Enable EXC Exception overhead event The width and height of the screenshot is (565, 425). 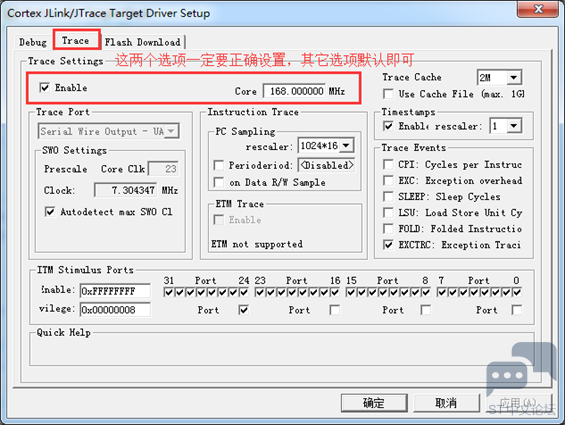point(388,181)
